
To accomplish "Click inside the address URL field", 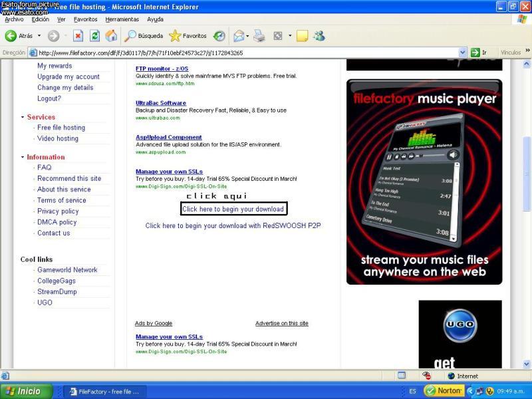I will pyautogui.click(x=247, y=53).
